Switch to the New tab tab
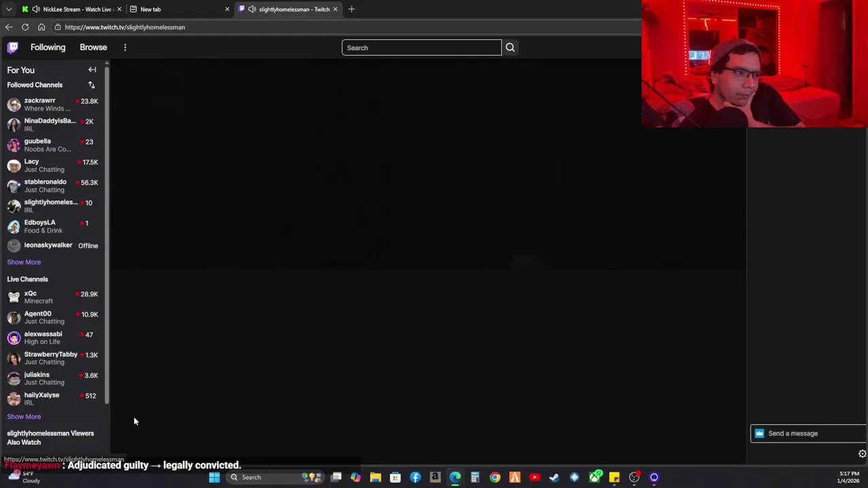Screen dimensions: 868x488 tap(179, 9)
